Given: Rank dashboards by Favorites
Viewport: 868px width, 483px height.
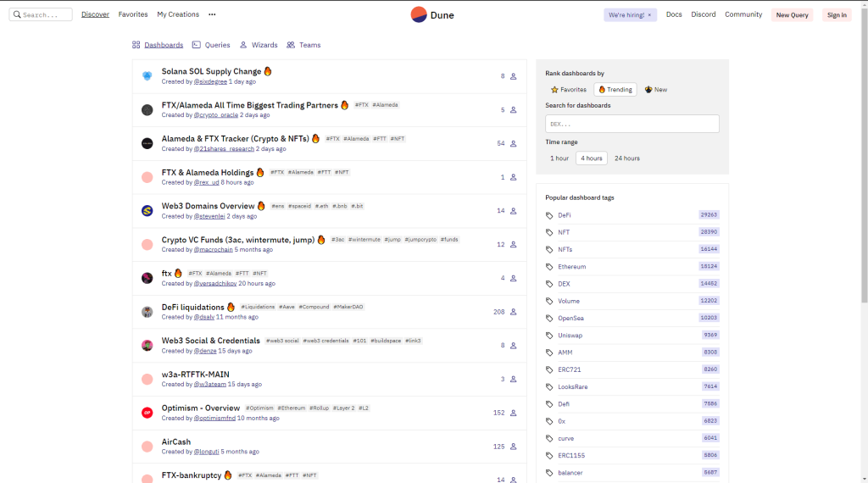Looking at the screenshot, I should click(x=569, y=90).
